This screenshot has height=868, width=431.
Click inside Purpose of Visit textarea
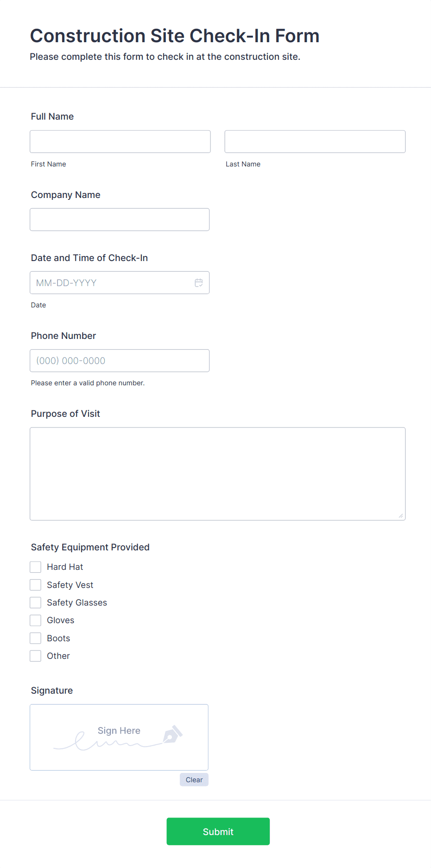click(x=217, y=473)
